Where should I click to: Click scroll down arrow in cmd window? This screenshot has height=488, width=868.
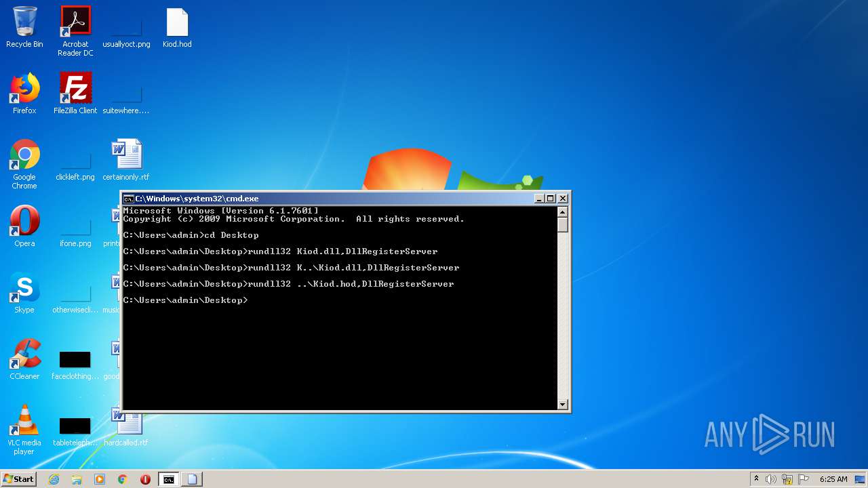562,405
